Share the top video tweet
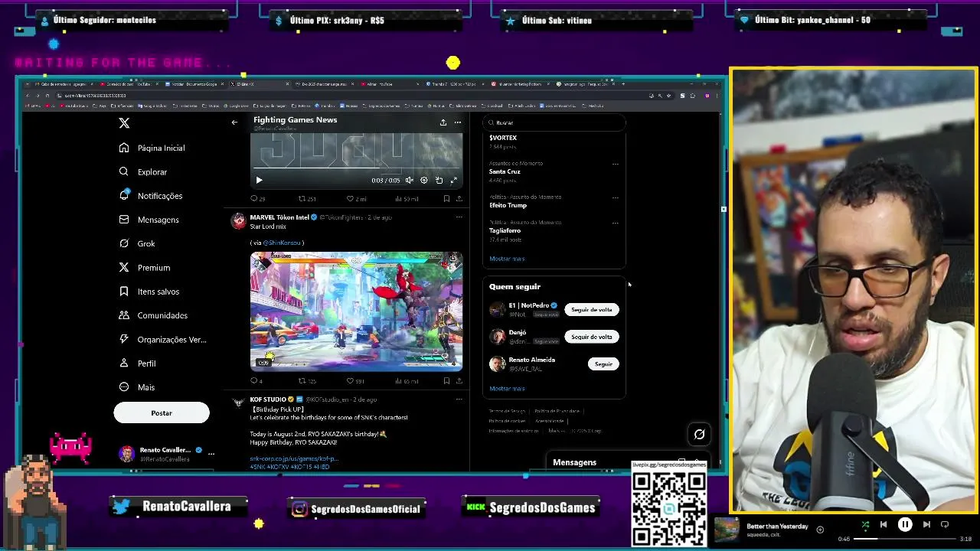The image size is (980, 551). [459, 199]
